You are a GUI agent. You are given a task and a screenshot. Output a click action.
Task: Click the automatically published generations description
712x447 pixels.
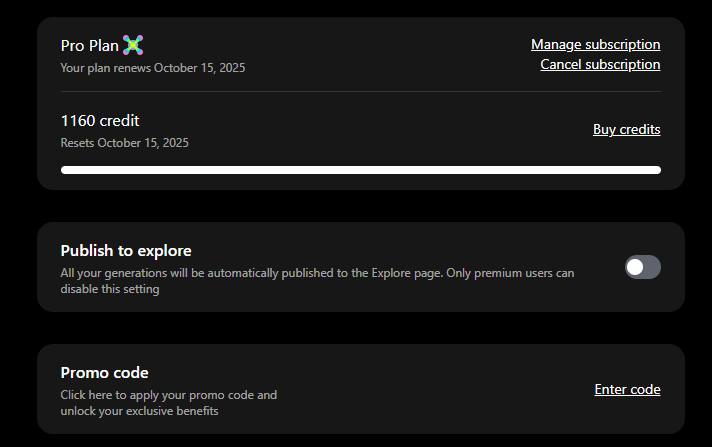[x=317, y=281]
